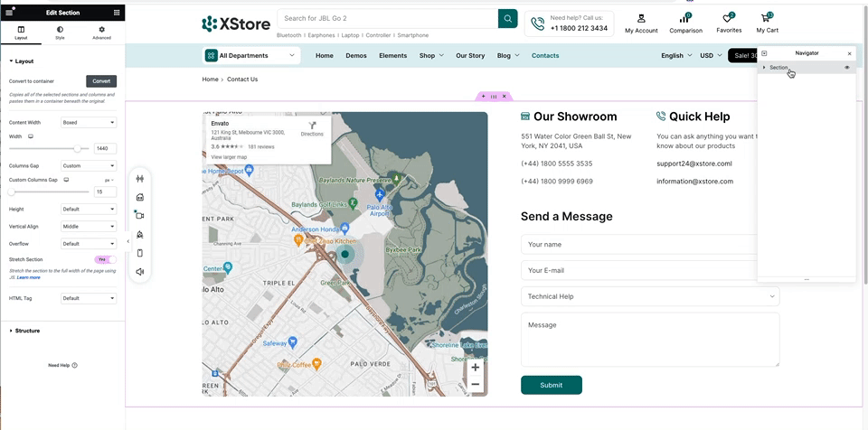Open Overflow dropdown
Viewport: 868px width, 430px height.
[x=89, y=244]
